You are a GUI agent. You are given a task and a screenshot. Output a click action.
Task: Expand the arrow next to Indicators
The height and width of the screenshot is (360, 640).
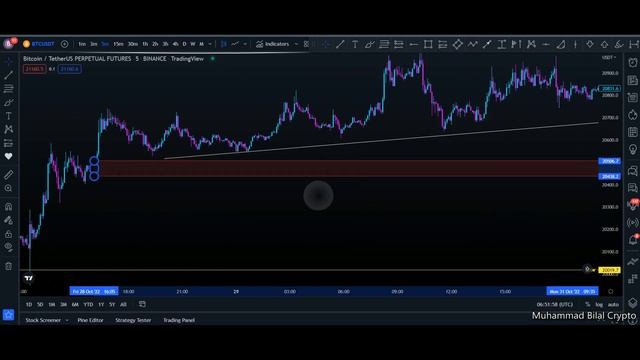tap(296, 44)
